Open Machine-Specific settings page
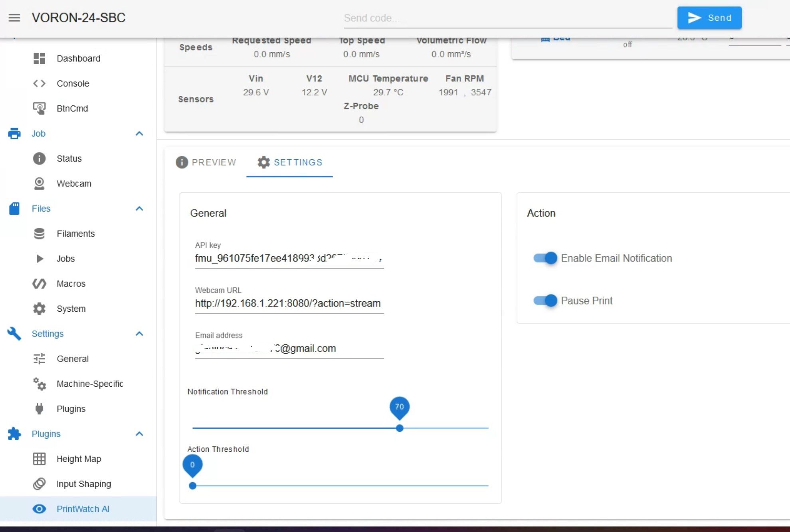This screenshot has height=532, width=790. pyautogui.click(x=90, y=384)
